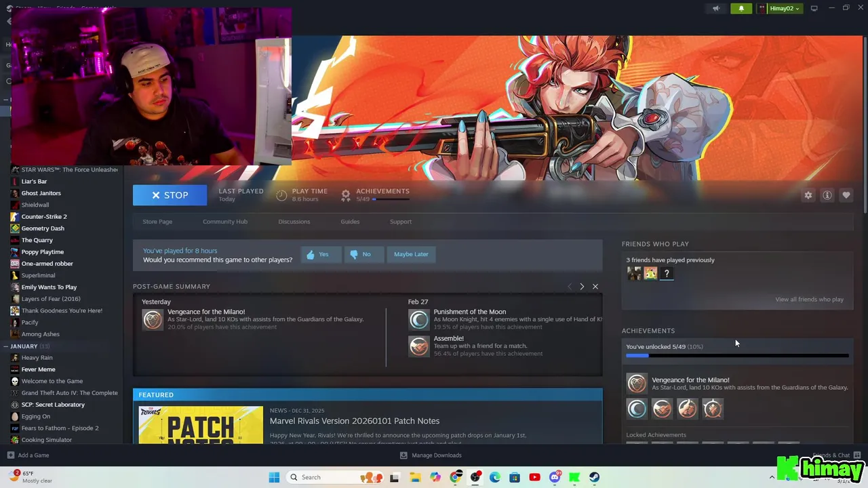
Task: Open Punishment of the Moon achievement icon
Action: point(419,319)
